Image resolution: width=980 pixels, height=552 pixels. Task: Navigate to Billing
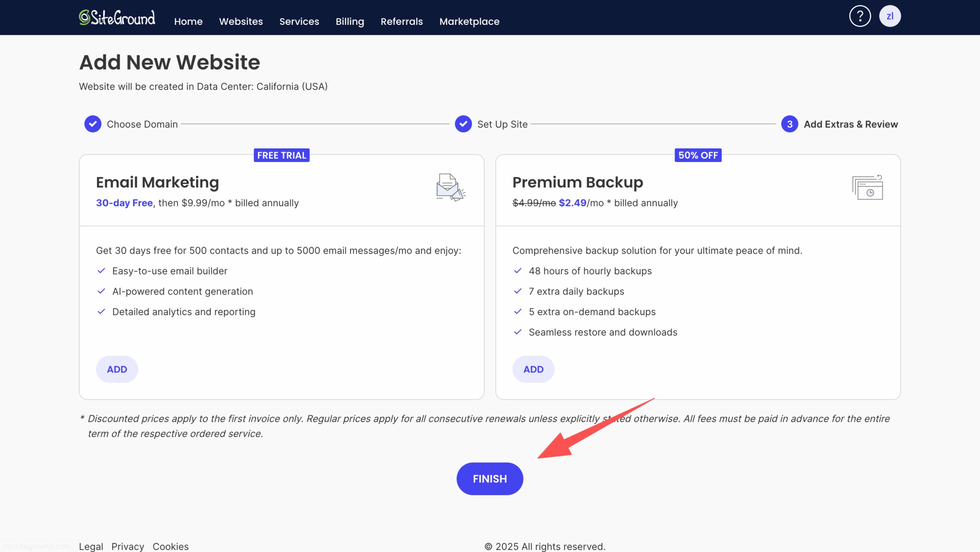coord(350,21)
